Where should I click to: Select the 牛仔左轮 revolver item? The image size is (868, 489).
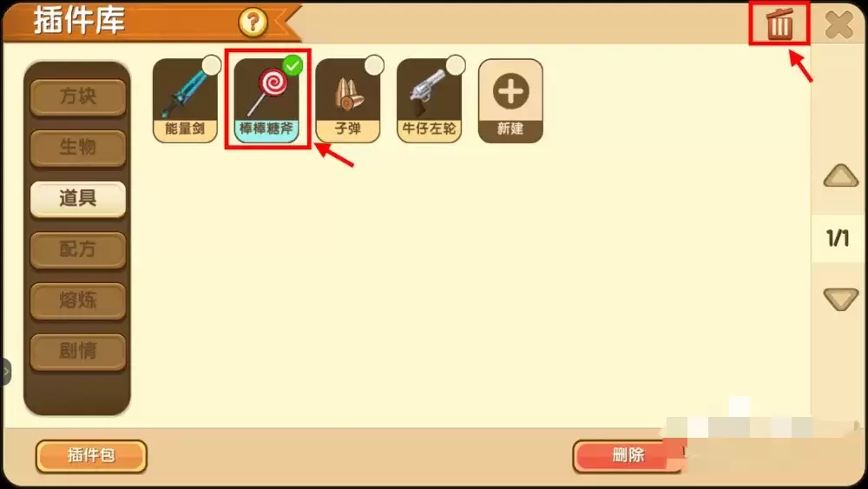pyautogui.click(x=429, y=102)
